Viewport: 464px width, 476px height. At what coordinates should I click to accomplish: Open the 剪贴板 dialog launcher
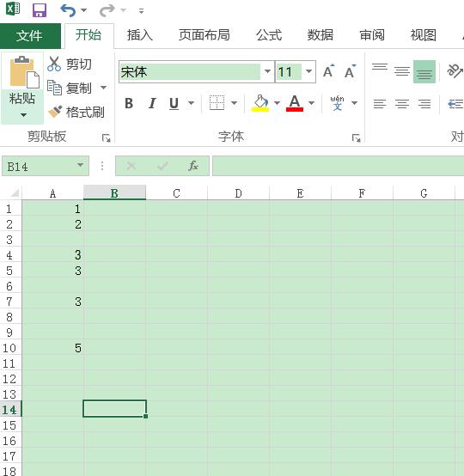click(x=106, y=138)
